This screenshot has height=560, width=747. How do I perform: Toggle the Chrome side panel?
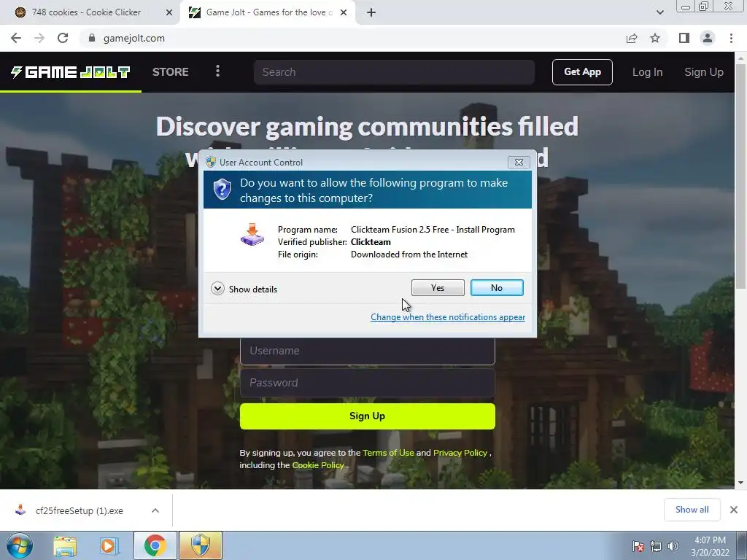coord(684,38)
